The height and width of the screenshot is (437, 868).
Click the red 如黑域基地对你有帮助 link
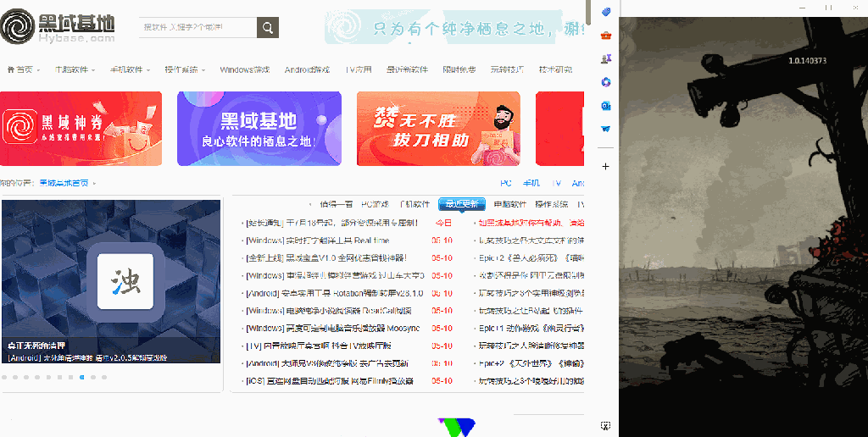pyautogui.click(x=531, y=223)
